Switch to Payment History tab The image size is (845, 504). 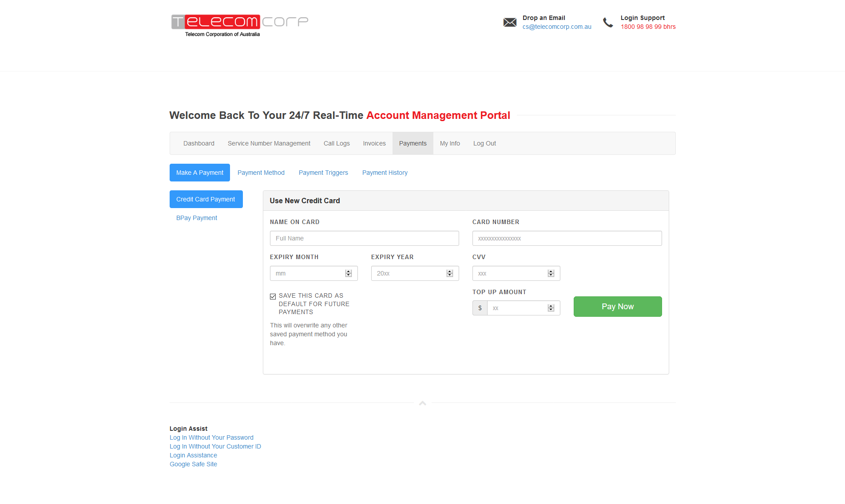(x=385, y=173)
